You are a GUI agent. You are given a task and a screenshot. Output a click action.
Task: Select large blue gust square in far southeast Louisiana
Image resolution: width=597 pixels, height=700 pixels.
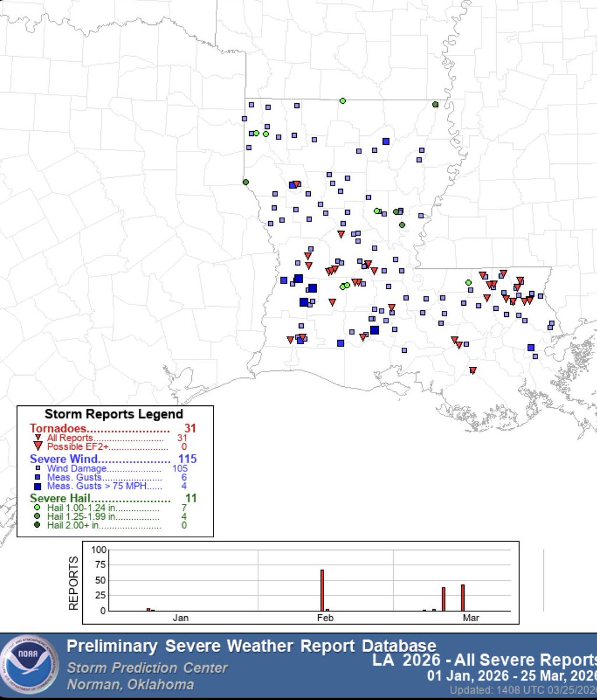pyautogui.click(x=531, y=348)
